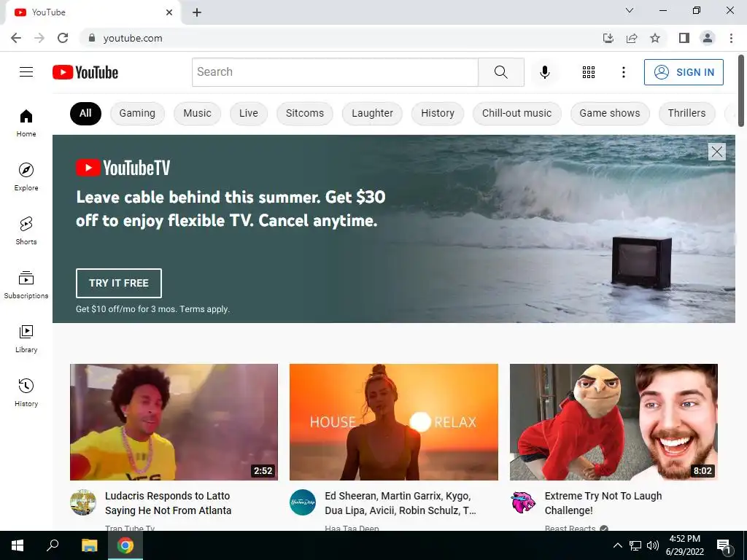Image resolution: width=747 pixels, height=560 pixels.
Task: Open Chrome three-dot menu
Action: point(731,38)
